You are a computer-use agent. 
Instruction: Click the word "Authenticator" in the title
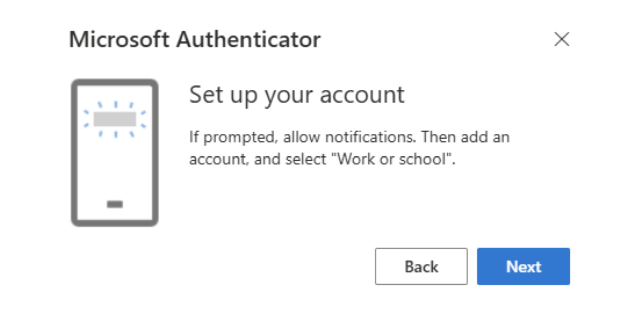[x=249, y=39]
